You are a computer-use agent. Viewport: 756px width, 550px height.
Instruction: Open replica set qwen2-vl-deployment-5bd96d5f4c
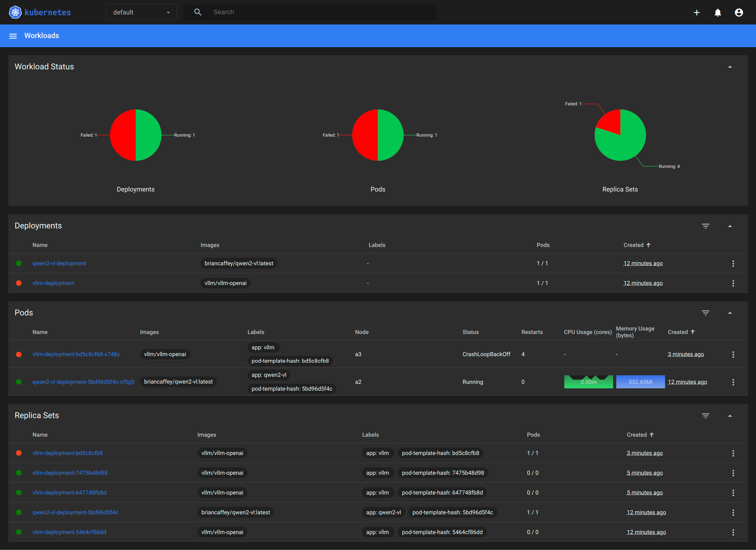point(75,512)
